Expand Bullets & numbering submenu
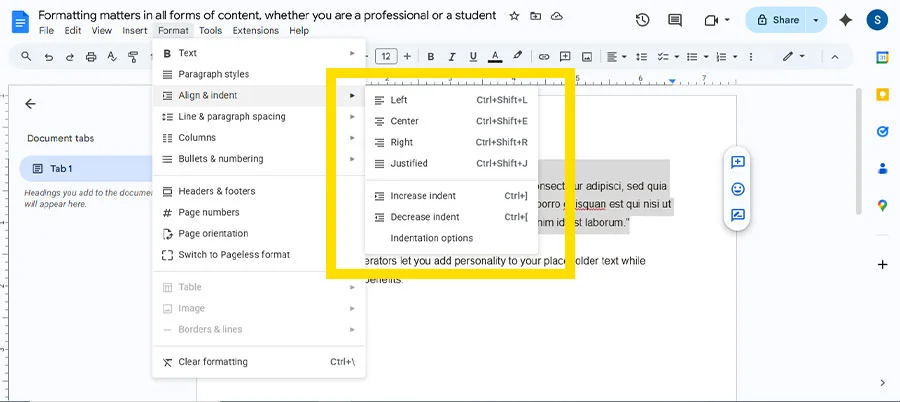900x402 pixels. coord(259,159)
